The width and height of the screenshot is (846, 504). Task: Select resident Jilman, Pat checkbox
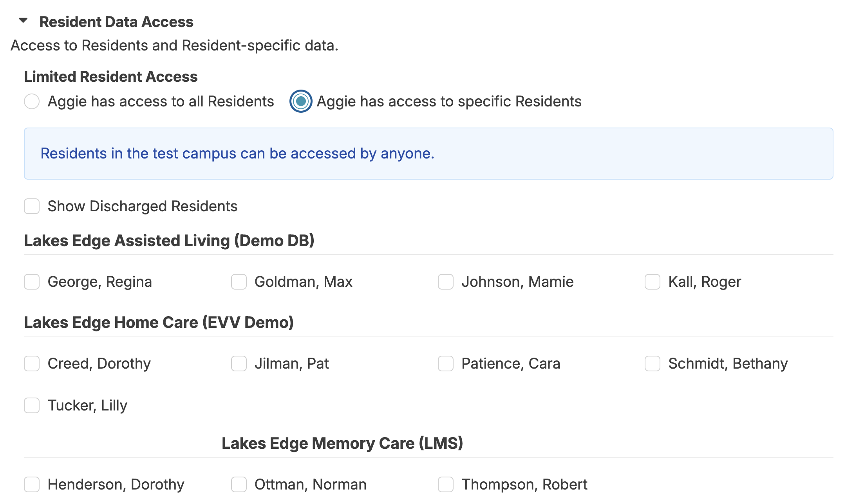(x=239, y=364)
